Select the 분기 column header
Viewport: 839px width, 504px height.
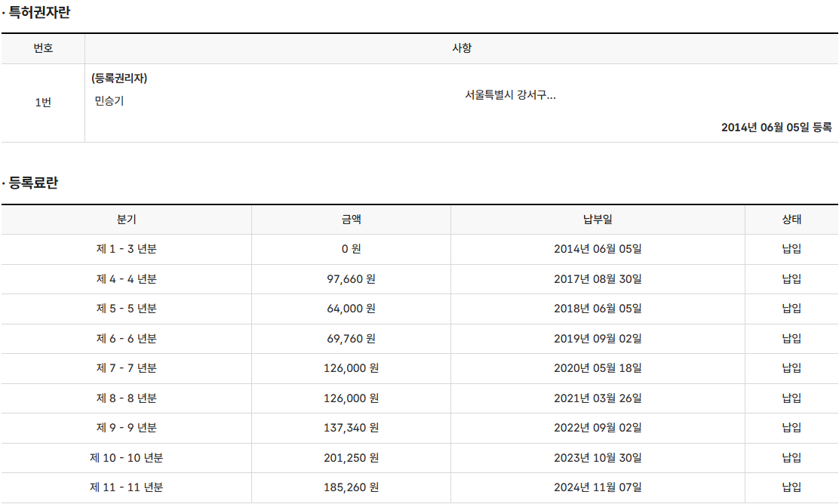tap(126, 220)
